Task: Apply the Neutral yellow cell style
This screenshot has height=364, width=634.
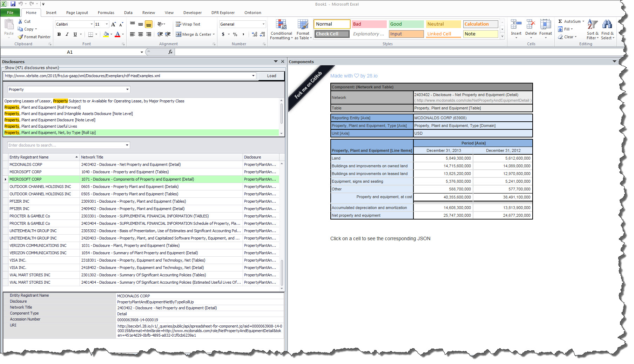Action: tap(443, 24)
